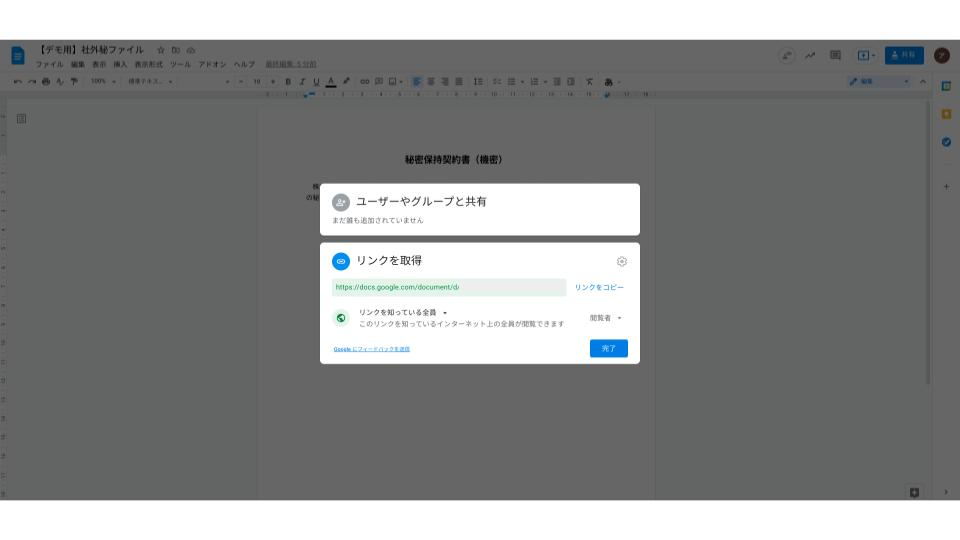The width and height of the screenshot is (960, 540).
Task: Open the アドオン menu
Action: [212, 64]
